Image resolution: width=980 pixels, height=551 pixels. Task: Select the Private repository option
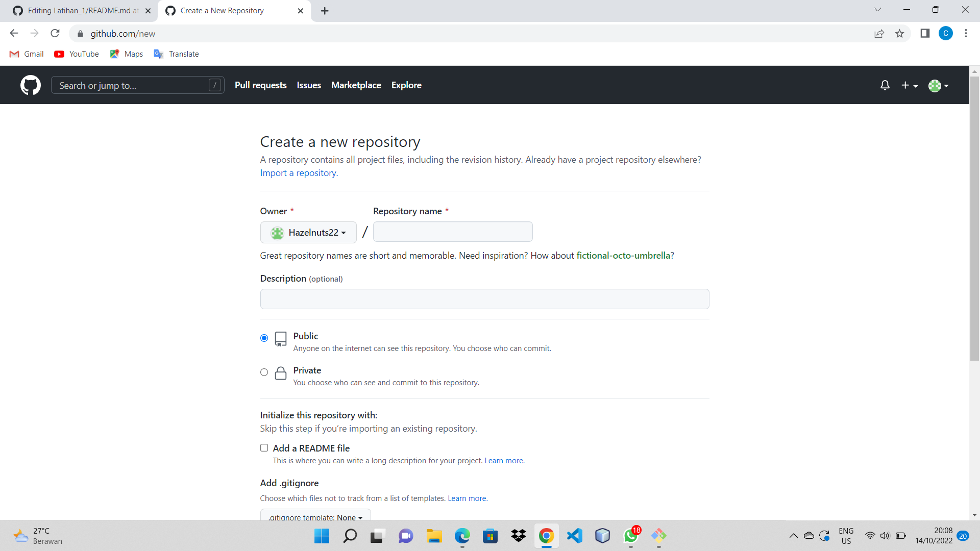pos(264,372)
